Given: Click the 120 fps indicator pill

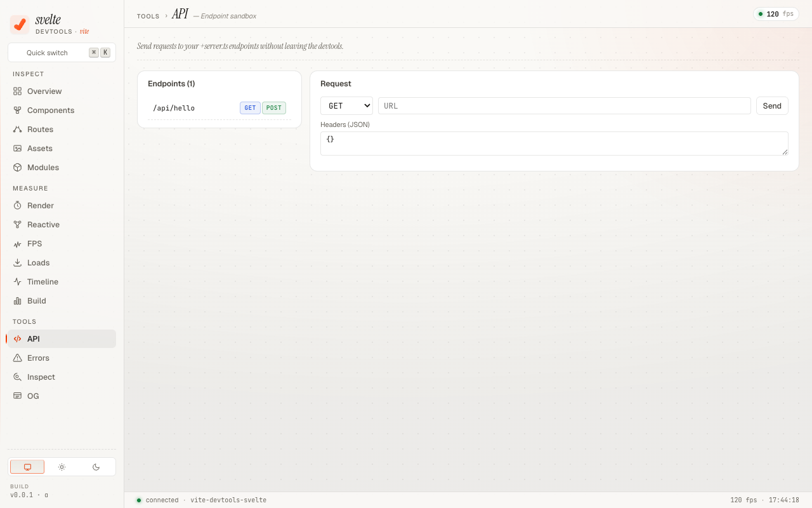Looking at the screenshot, I should point(776,14).
